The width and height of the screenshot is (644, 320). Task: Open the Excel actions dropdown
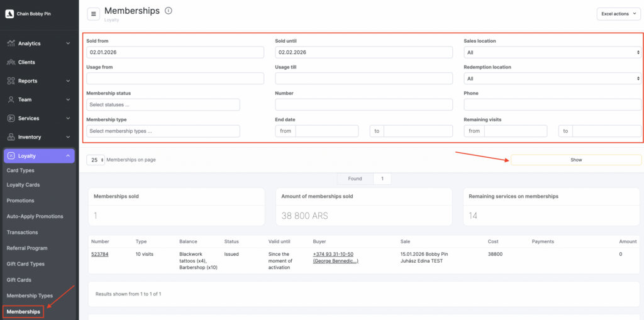(619, 14)
